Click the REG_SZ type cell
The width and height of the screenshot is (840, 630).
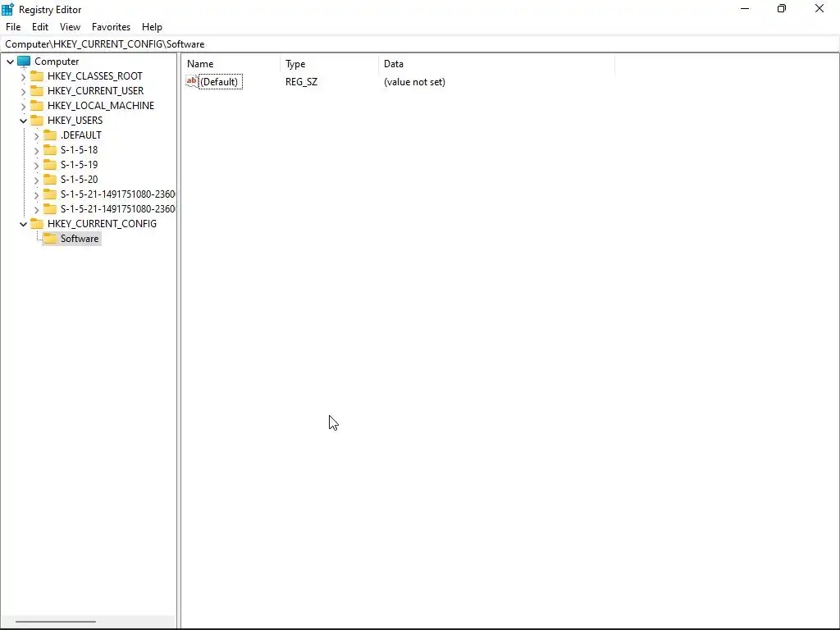point(301,81)
